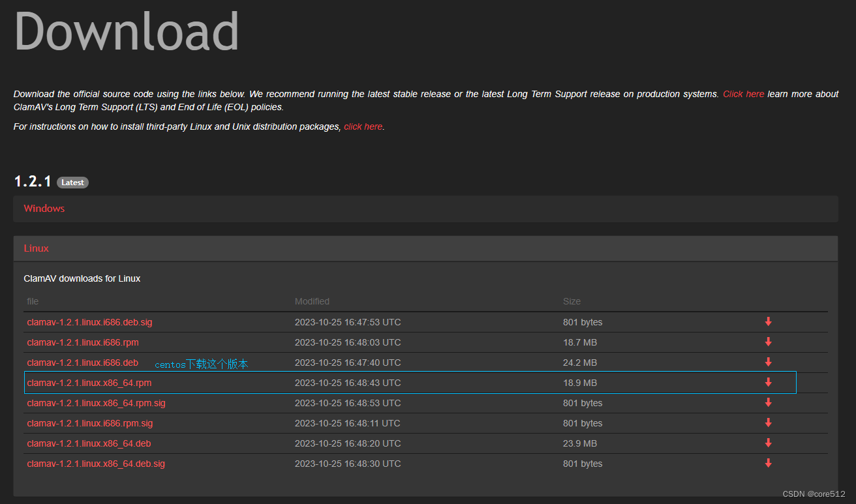The height and width of the screenshot is (504, 856).
Task: Download arrow for clamav-1.2.1.linux.x86_64.rpm.sig
Action: pyautogui.click(x=769, y=402)
